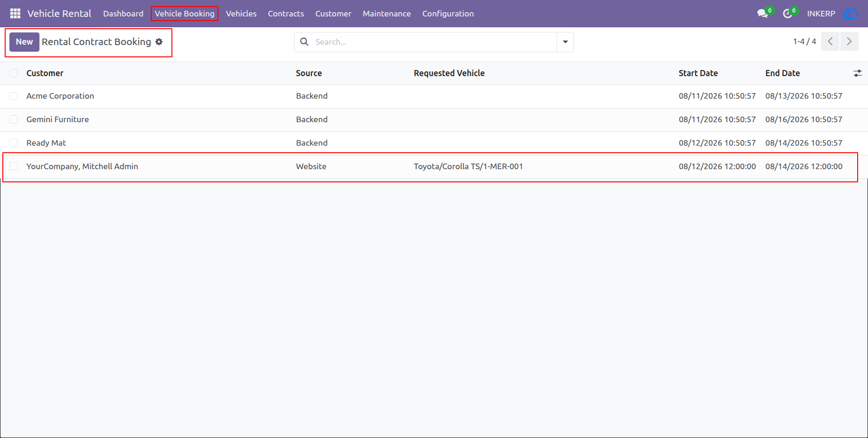Go to next page arrow

pyautogui.click(x=849, y=41)
